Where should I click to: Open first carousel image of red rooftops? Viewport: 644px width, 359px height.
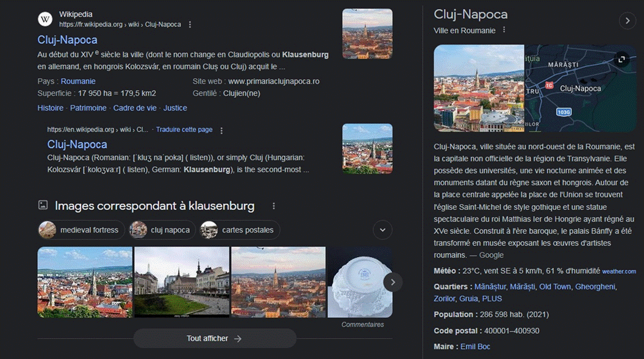tap(85, 282)
